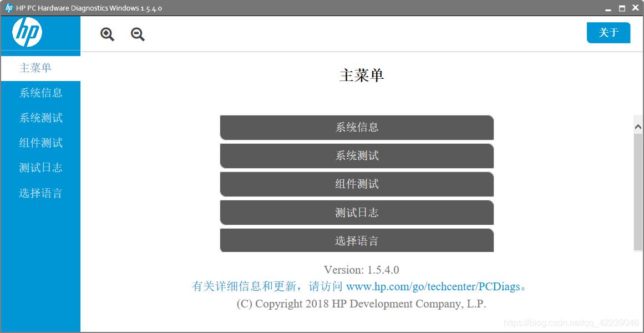This screenshot has height=333, width=644.
Task: Click the zoom in magnifier icon
Action: pyautogui.click(x=107, y=34)
